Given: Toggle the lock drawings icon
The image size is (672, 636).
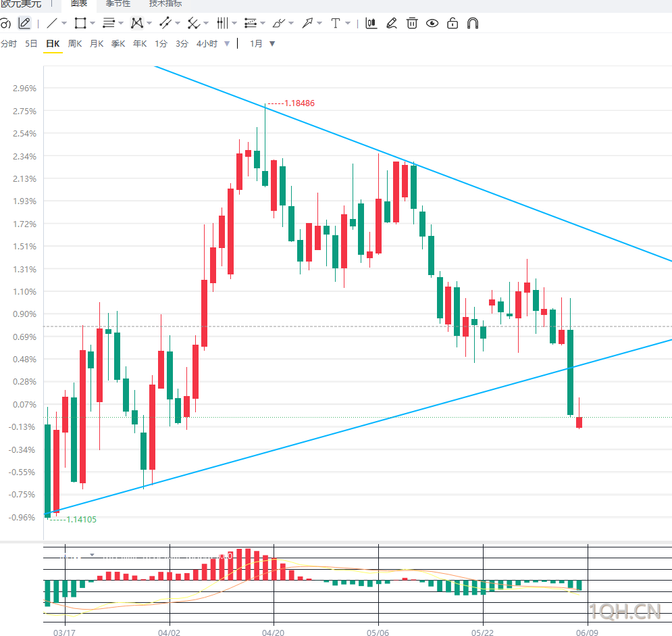Looking at the screenshot, I should tap(453, 23).
